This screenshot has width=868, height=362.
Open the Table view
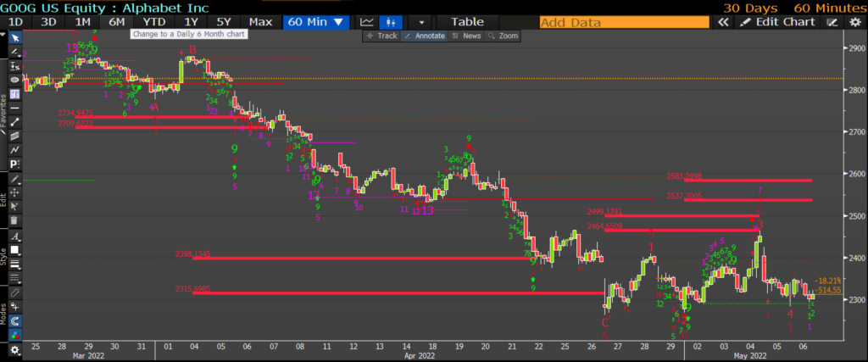coord(467,22)
